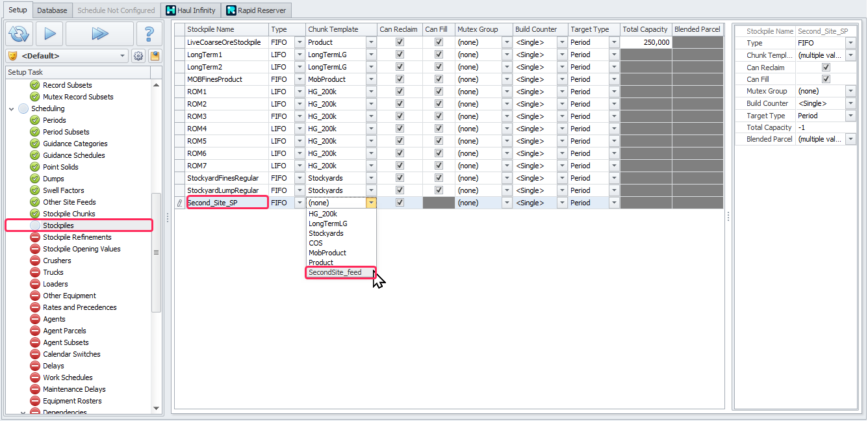Screen dimensions: 868x421
Task: Open help with the question mark button
Action: [149, 33]
